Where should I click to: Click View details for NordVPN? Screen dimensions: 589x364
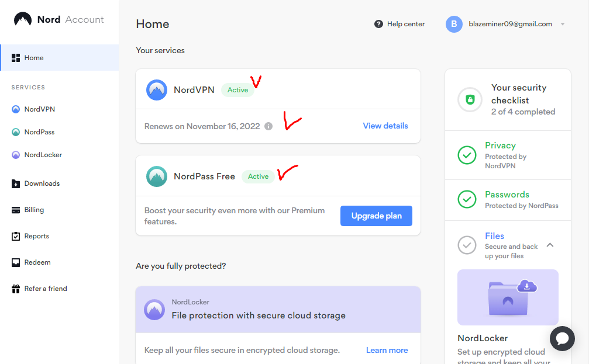tap(385, 126)
